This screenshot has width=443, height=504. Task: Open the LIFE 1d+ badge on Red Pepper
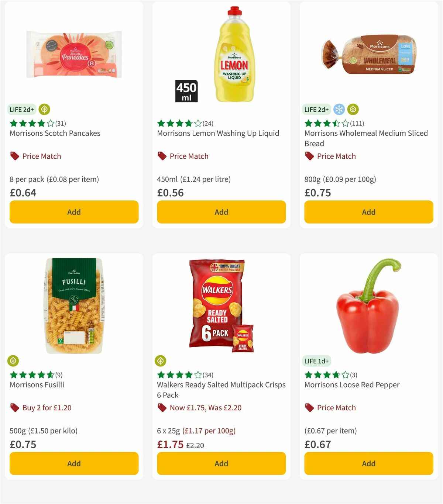tap(316, 361)
